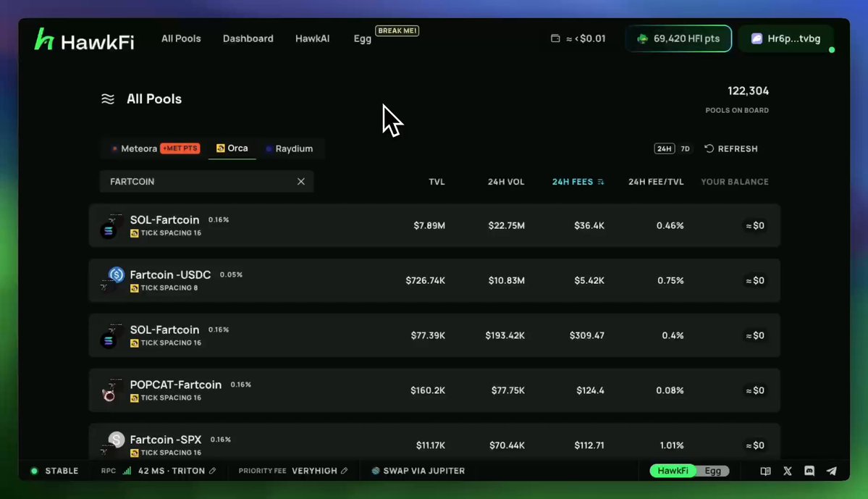Click the HawkFi logo
This screenshot has height=499, width=868.
pyautogui.click(x=84, y=40)
